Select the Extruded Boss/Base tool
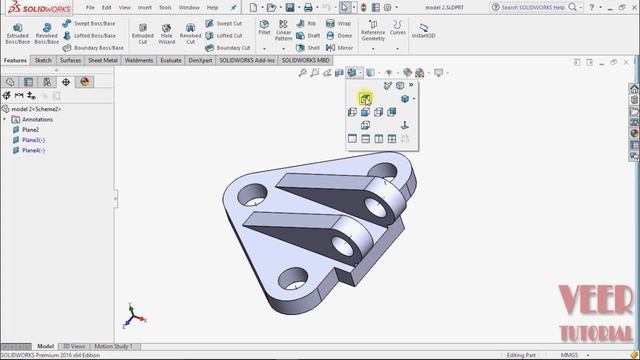Screen dimensions: 640x360 click(18, 33)
